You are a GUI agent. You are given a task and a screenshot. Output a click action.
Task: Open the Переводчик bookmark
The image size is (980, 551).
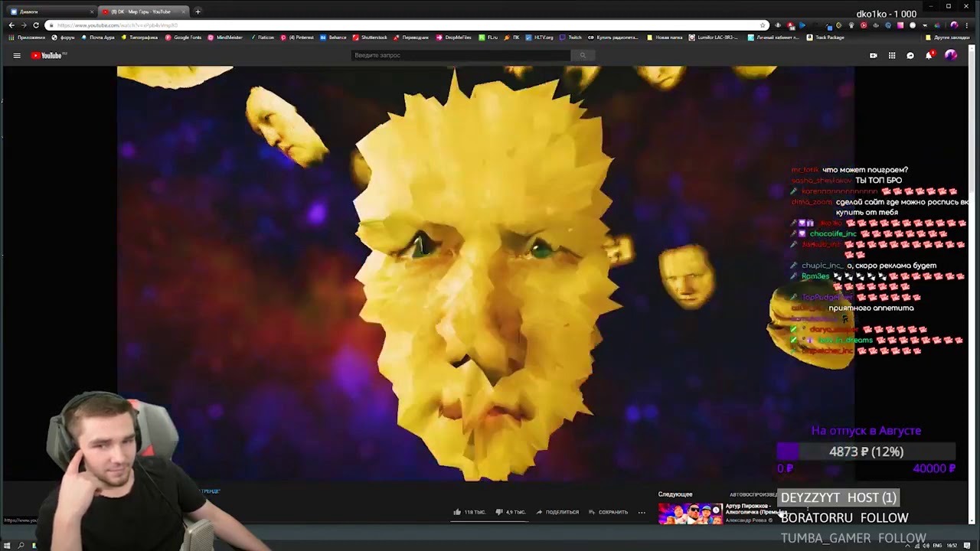tap(412, 37)
